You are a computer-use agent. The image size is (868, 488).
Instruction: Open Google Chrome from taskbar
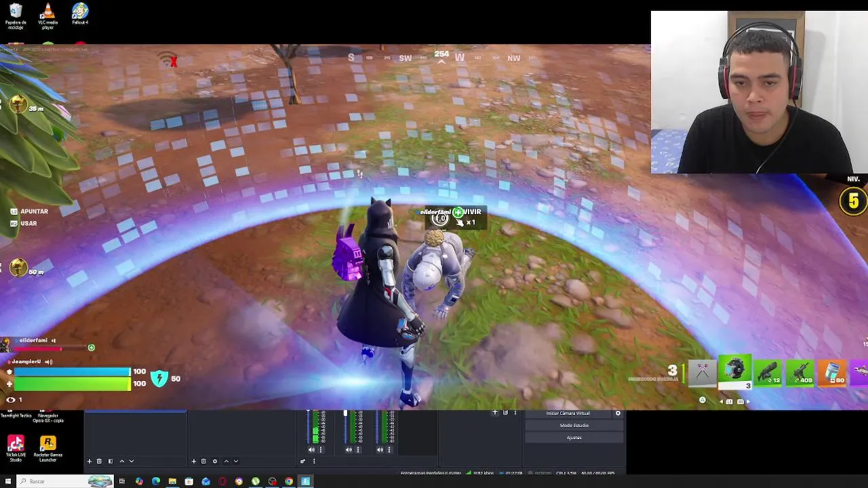point(289,481)
